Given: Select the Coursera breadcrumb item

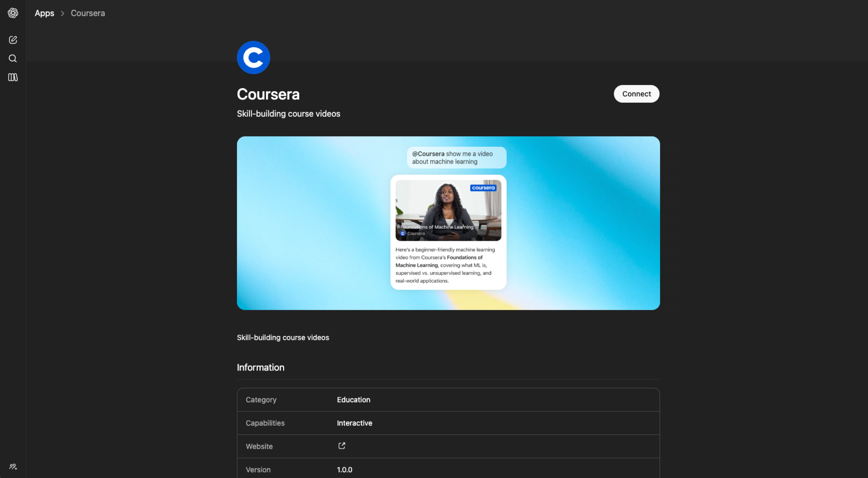Looking at the screenshot, I should pyautogui.click(x=87, y=13).
